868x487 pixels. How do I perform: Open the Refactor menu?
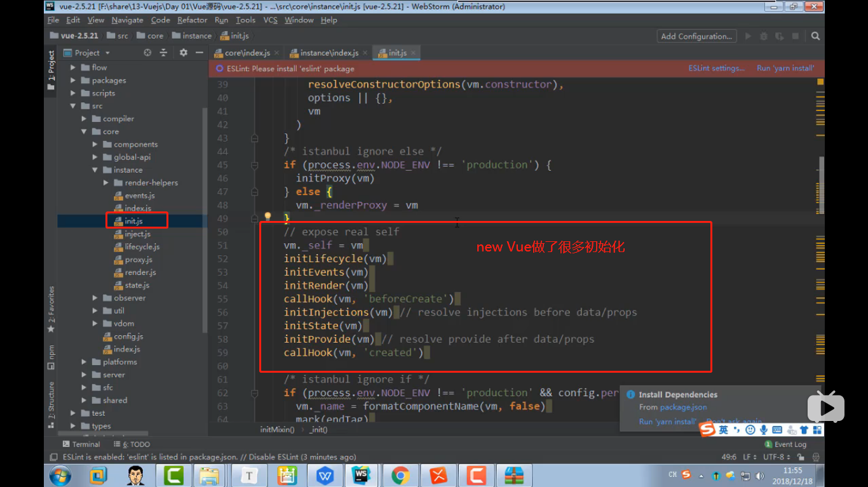[193, 20]
